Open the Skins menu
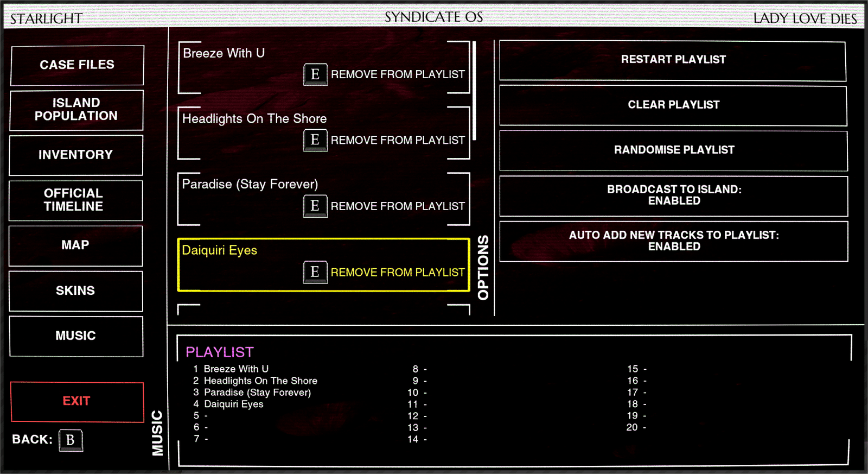The height and width of the screenshot is (474, 868). pos(76,291)
